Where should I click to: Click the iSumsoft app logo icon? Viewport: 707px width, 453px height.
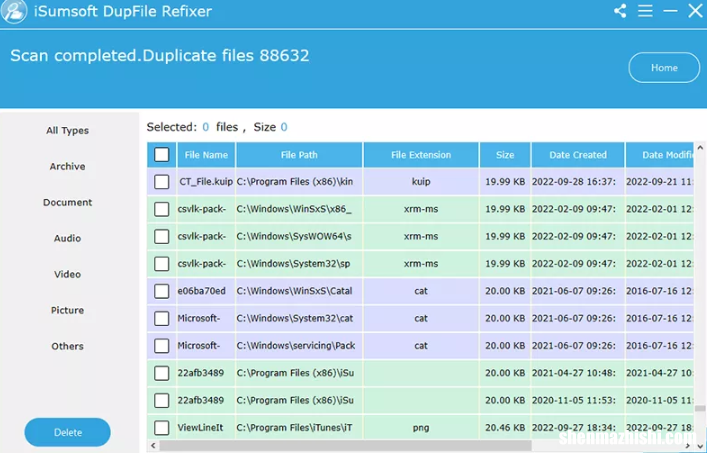(14, 11)
